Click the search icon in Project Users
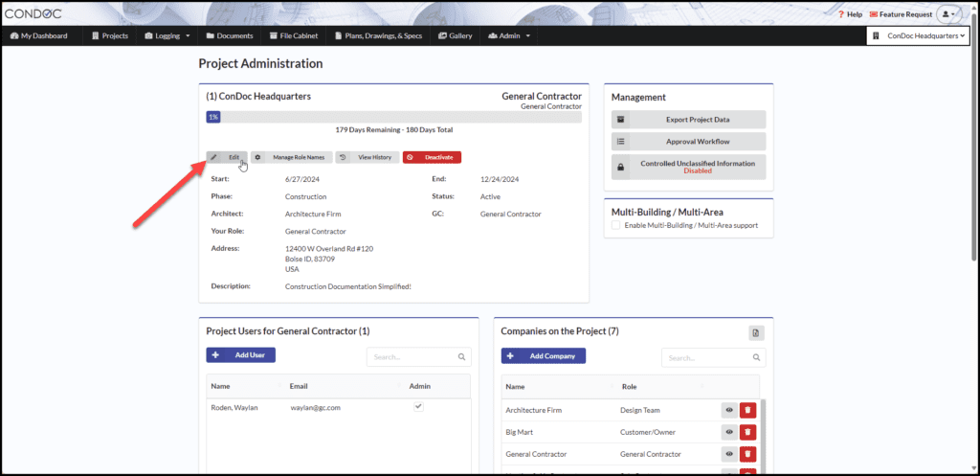This screenshot has height=476, width=980. 462,357
